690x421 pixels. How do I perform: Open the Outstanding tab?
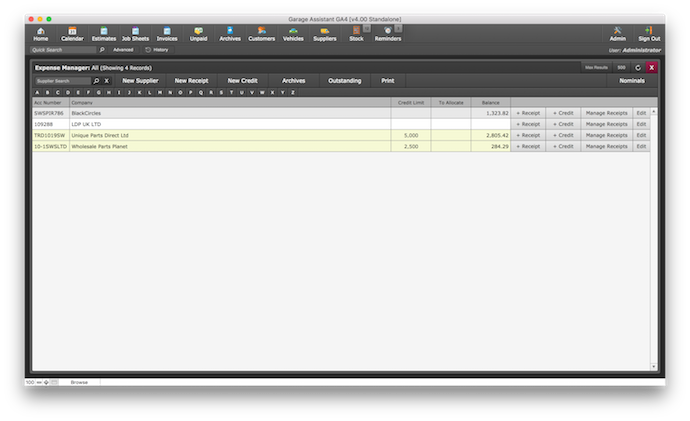click(344, 80)
